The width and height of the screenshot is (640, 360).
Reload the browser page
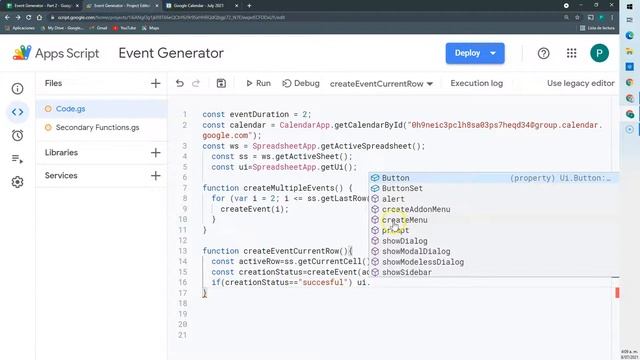point(29,18)
